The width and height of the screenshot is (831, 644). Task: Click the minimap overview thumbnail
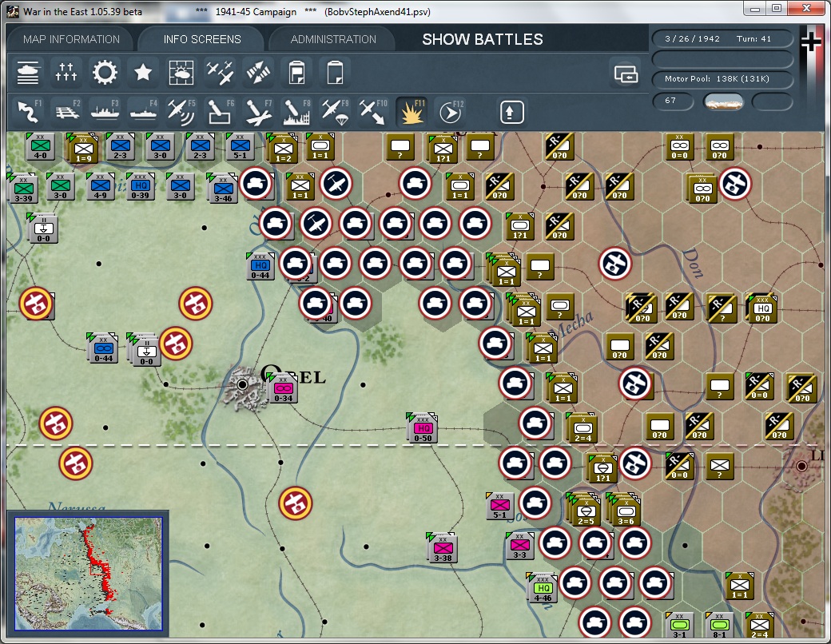coord(88,574)
